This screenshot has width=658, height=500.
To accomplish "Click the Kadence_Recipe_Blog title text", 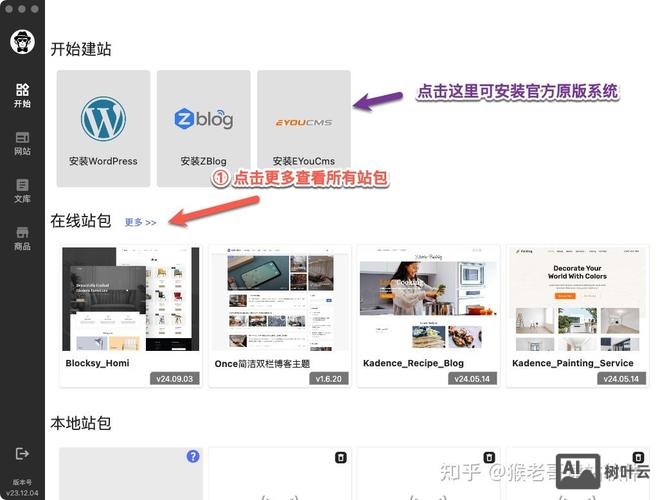I will click(x=413, y=363).
